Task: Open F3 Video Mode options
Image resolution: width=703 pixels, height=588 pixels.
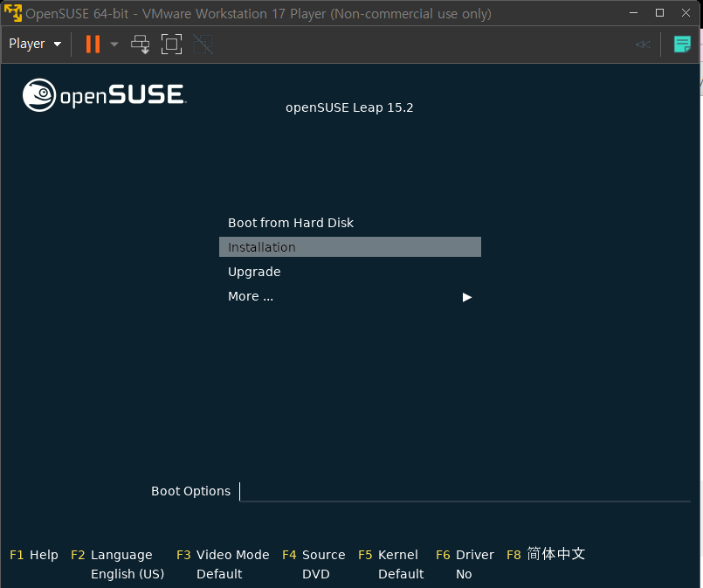Action: (223, 555)
